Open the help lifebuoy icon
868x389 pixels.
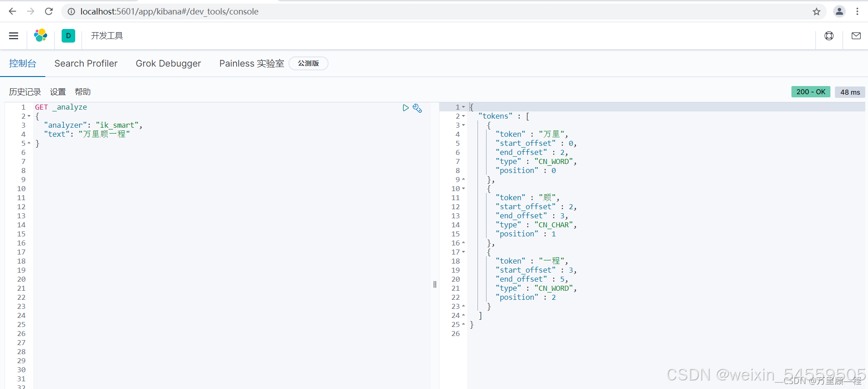click(x=829, y=36)
